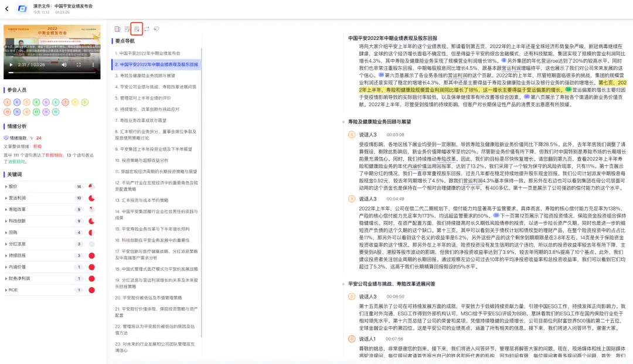Go back with the top-left arrow

[x=7, y=8]
